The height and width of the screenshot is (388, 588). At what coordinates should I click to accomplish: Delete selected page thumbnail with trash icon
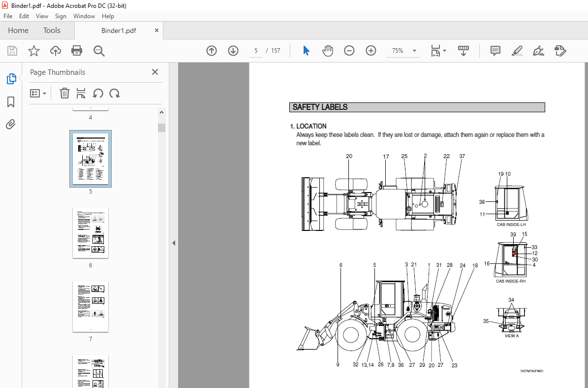pos(64,93)
